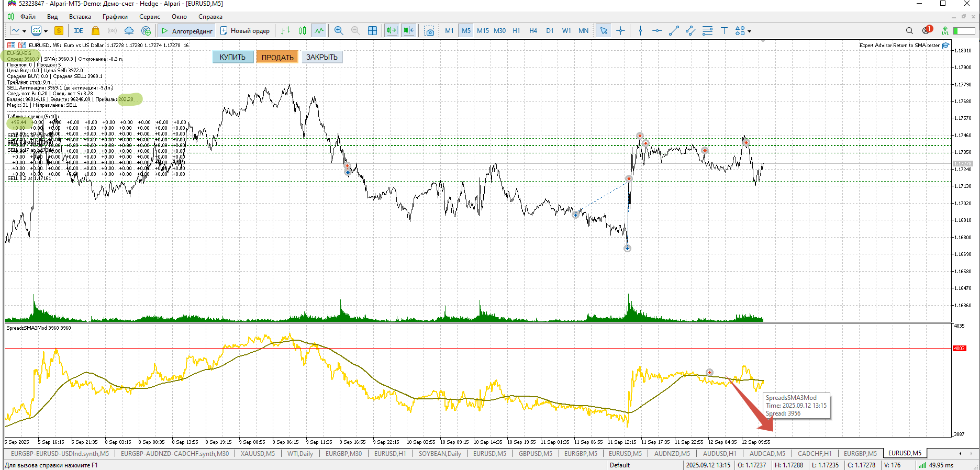Image resolution: width=980 pixels, height=470 pixels.
Task: Click the ЗАКРЫТЬ button on chart
Action: (322, 57)
